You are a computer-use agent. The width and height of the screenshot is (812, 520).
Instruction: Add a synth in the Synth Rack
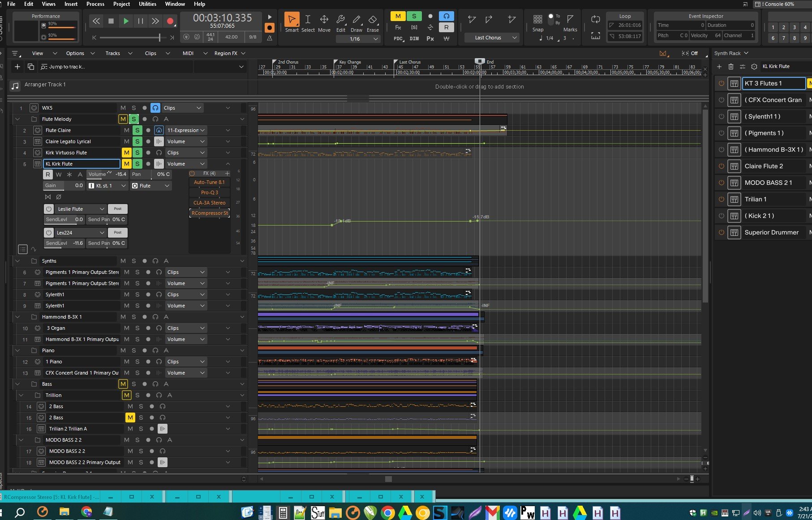coord(719,66)
